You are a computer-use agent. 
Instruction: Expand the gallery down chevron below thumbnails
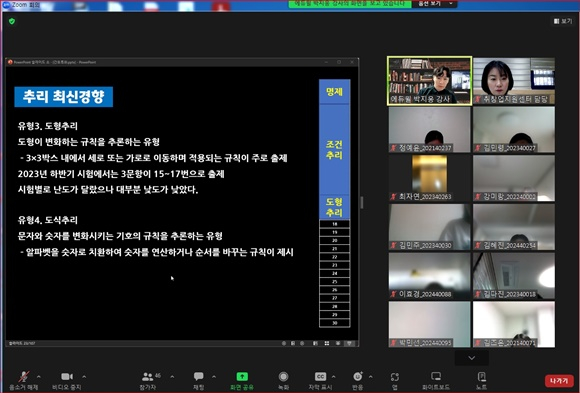pyautogui.click(x=472, y=358)
